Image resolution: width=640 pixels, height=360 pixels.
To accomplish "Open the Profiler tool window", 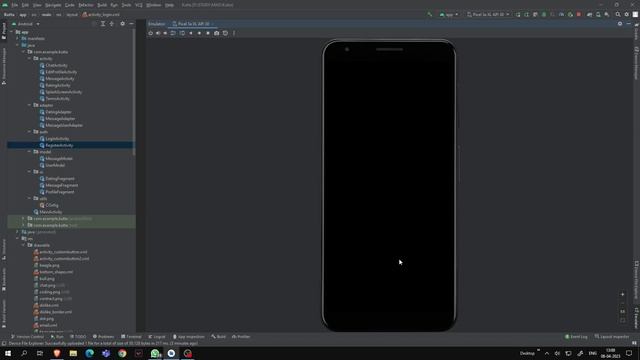I will (241, 337).
